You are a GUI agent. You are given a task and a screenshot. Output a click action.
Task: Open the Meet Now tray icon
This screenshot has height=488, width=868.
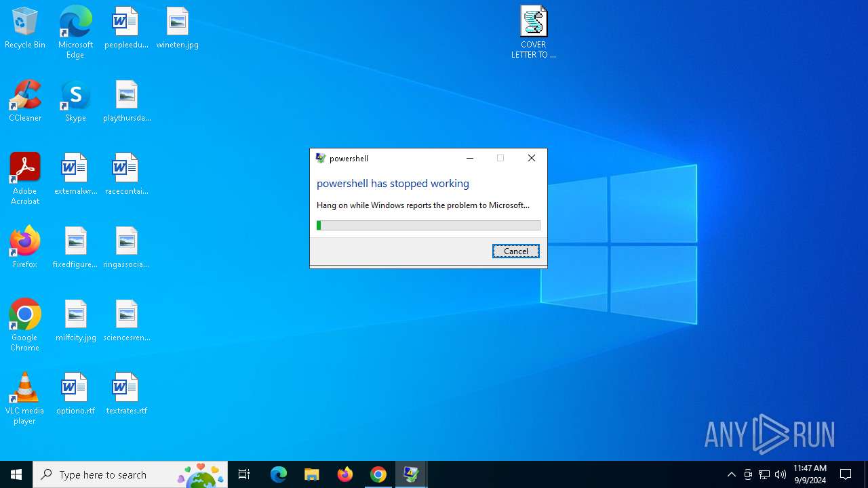tap(748, 474)
